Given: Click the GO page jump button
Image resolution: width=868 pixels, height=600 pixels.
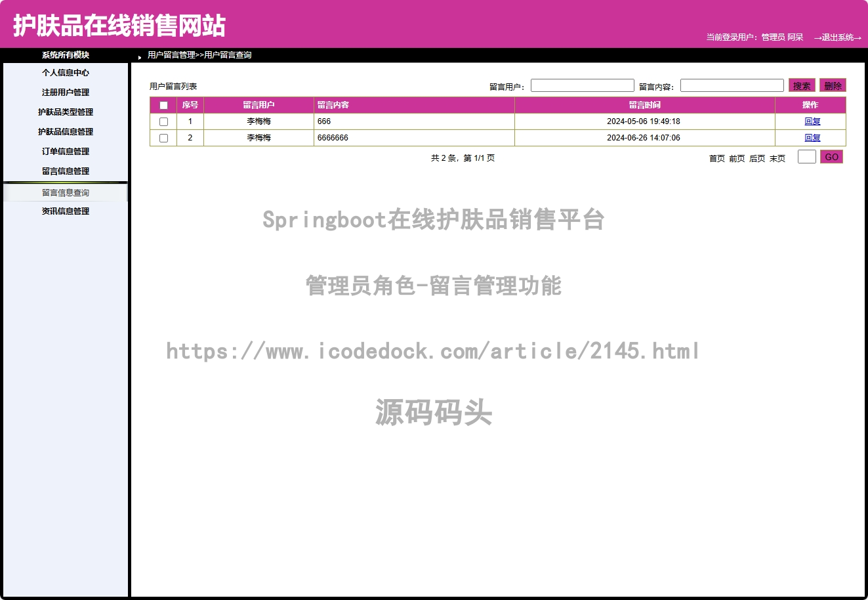Looking at the screenshot, I should [x=831, y=157].
